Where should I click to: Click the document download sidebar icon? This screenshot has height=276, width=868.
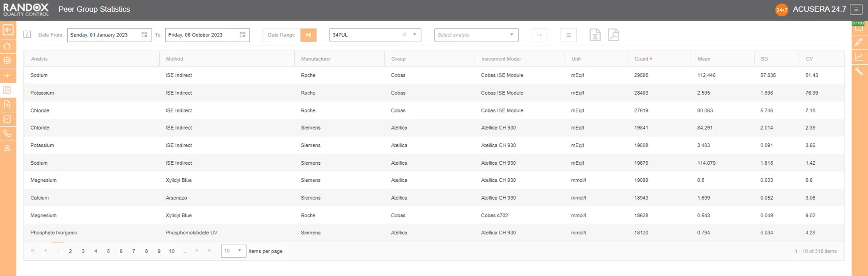pyautogui.click(x=7, y=104)
